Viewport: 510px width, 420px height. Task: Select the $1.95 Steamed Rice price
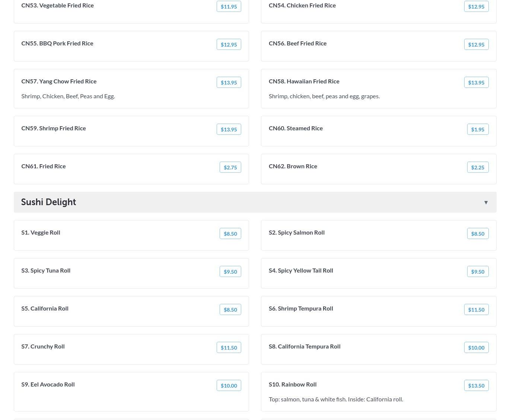pos(478,129)
